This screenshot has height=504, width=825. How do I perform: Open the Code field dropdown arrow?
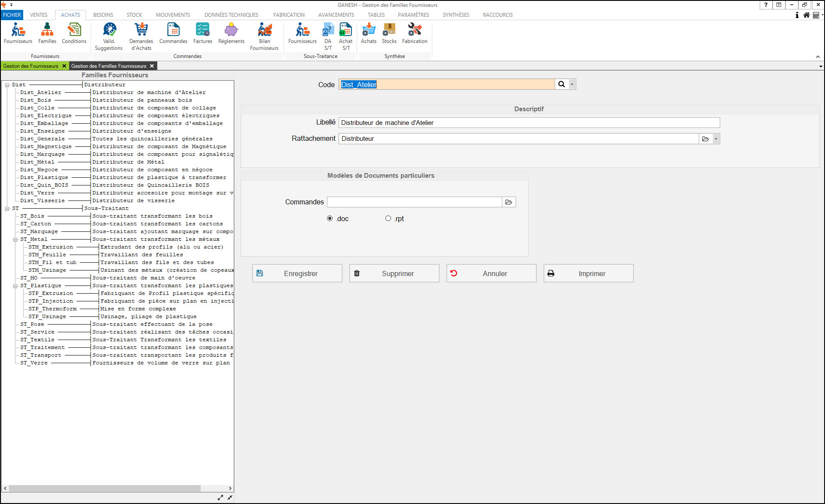572,85
